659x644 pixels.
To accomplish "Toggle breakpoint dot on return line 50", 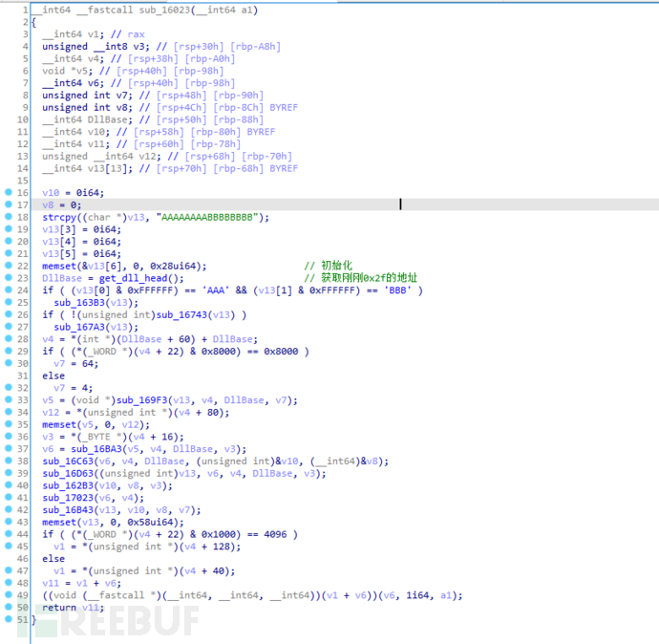I will [9, 607].
